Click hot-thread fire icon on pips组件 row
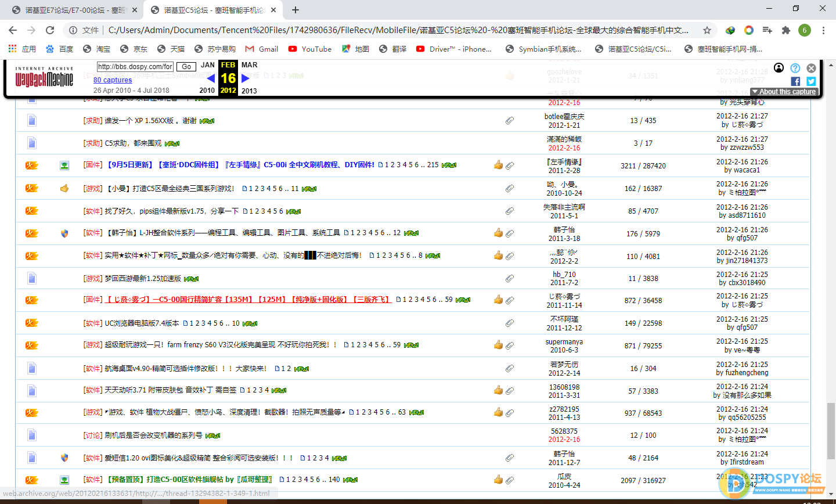The height and width of the screenshot is (504, 836). click(x=31, y=211)
